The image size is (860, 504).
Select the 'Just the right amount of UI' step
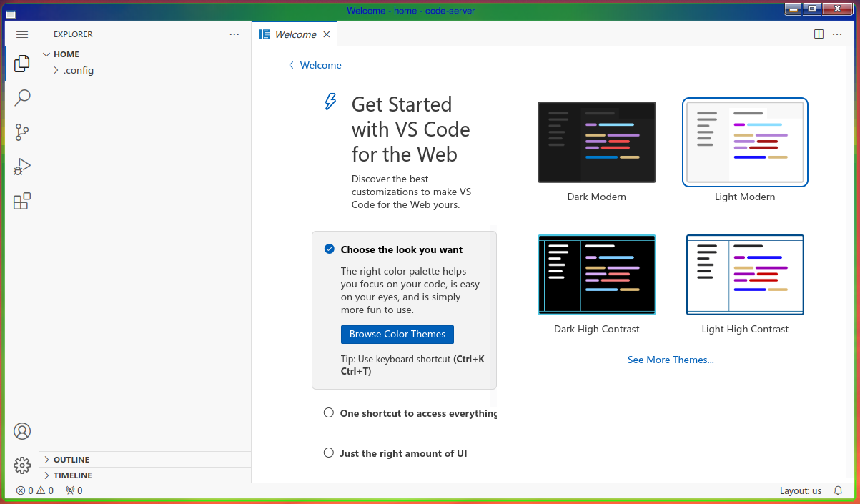coord(395,453)
